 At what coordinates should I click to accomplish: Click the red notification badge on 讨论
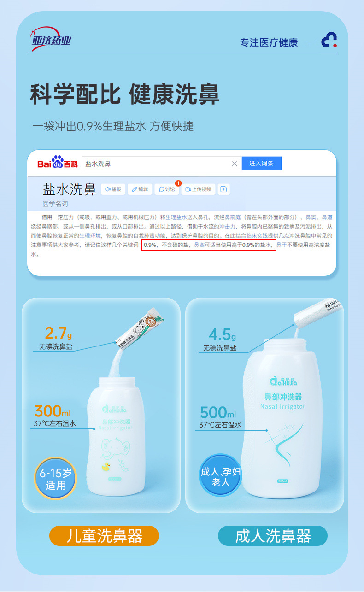(178, 183)
